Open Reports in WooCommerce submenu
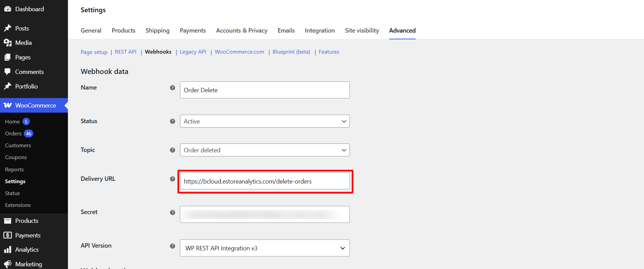The image size is (644, 269). [14, 170]
